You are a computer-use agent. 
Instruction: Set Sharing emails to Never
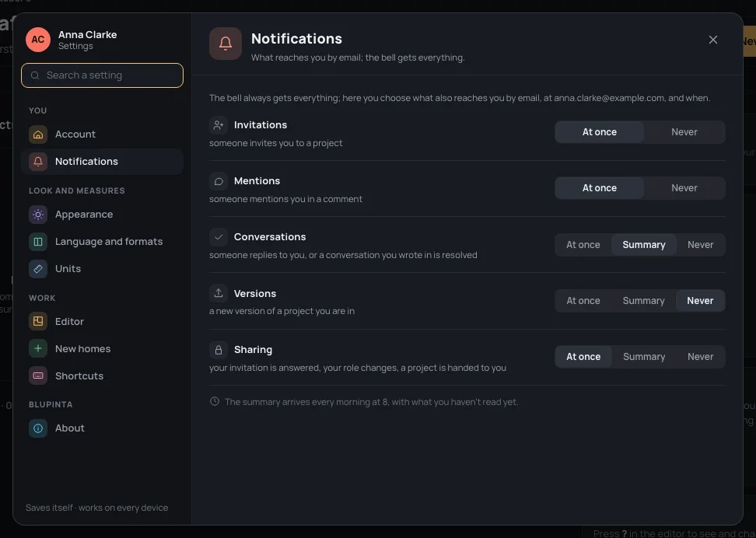point(700,357)
